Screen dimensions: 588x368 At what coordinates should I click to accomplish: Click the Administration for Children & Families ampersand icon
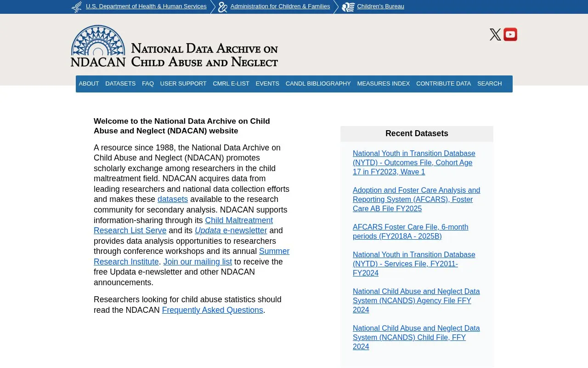[223, 7]
